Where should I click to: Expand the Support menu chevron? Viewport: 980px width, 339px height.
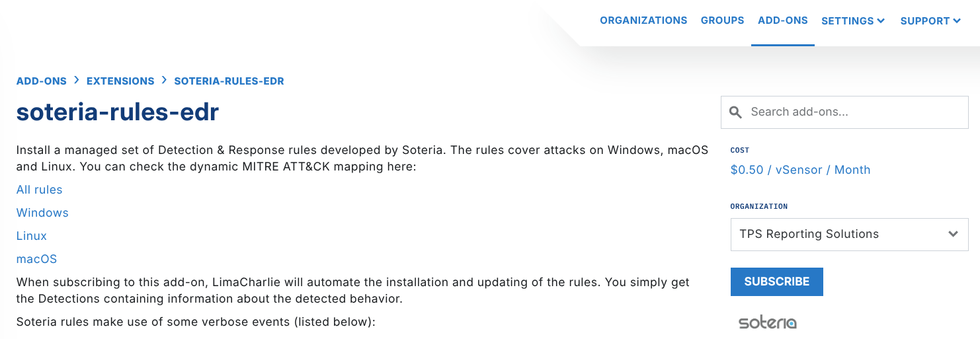[x=957, y=21]
